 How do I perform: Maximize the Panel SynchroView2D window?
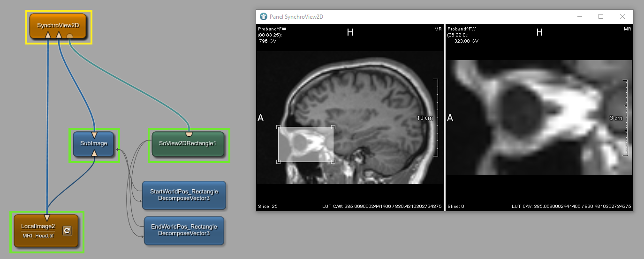point(601,16)
